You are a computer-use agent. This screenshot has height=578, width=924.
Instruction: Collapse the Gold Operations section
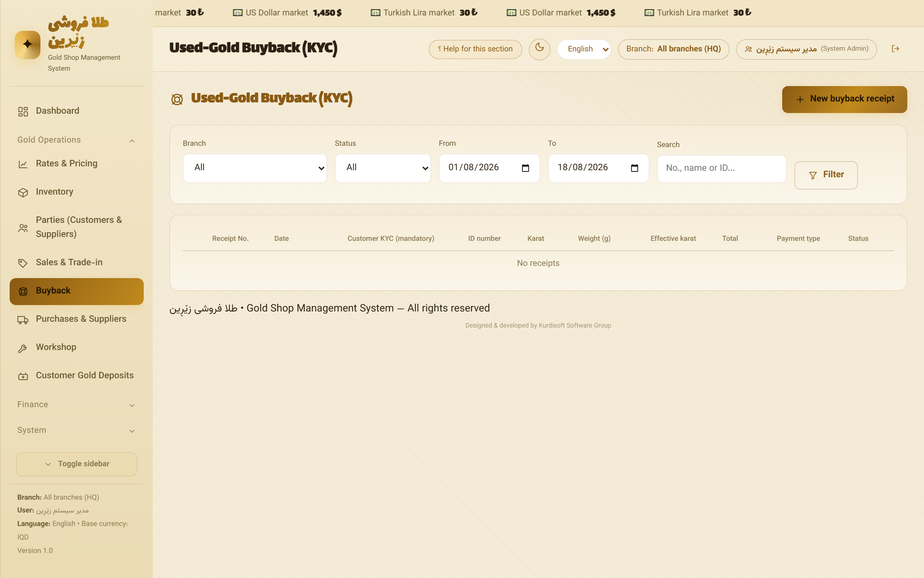tap(76, 140)
